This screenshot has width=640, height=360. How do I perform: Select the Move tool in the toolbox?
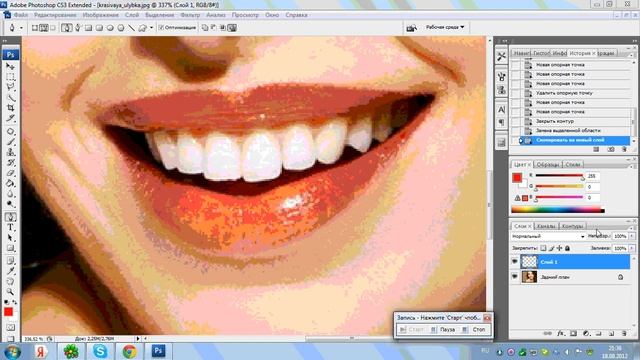(x=10, y=66)
